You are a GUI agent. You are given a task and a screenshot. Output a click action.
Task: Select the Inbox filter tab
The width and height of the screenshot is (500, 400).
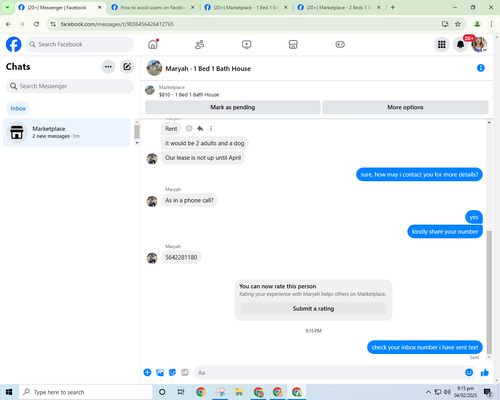click(18, 108)
